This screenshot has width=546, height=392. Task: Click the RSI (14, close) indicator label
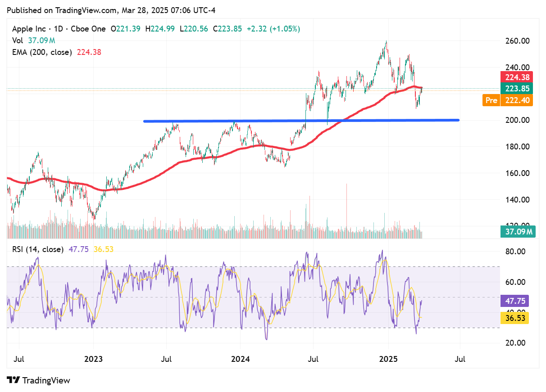point(38,249)
